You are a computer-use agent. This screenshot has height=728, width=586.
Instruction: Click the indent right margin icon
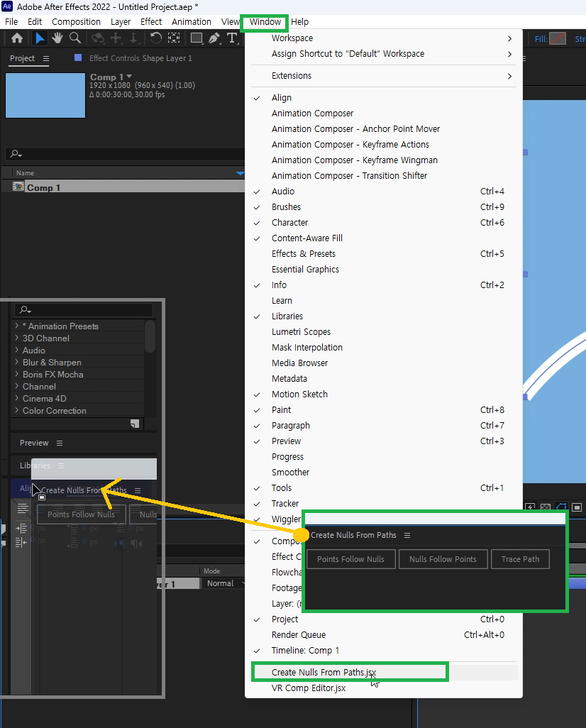(x=21, y=542)
